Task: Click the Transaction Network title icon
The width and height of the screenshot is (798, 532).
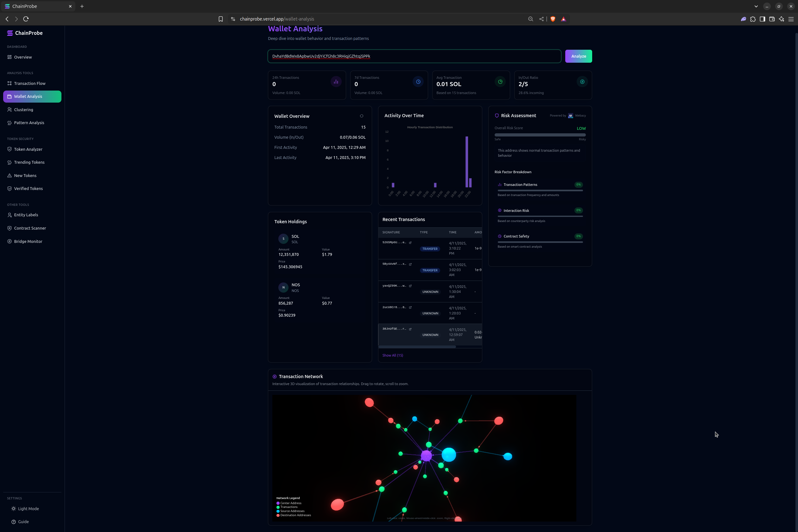Action: pos(275,377)
